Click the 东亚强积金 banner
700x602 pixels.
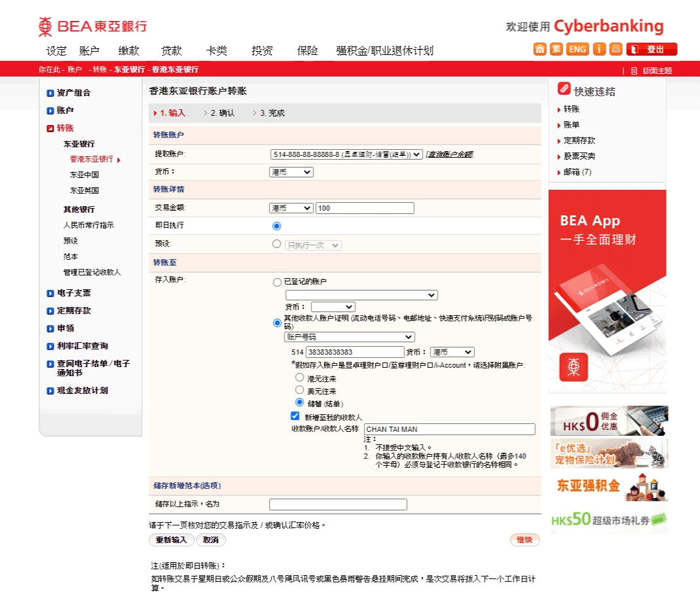pyautogui.click(x=609, y=486)
